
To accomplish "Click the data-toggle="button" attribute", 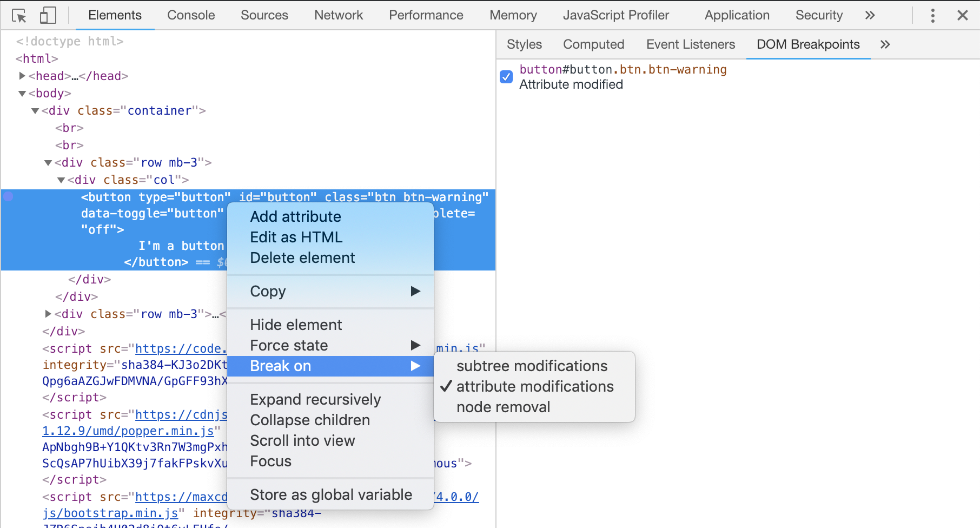I will click(153, 213).
